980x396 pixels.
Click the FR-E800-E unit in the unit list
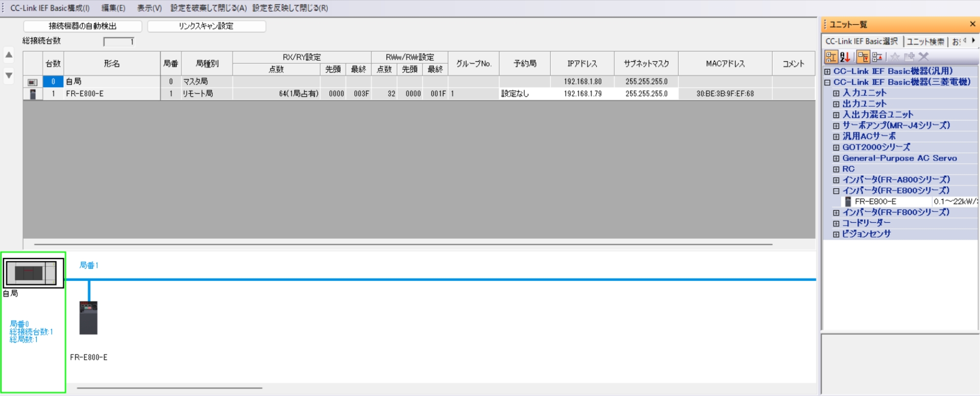click(x=875, y=202)
